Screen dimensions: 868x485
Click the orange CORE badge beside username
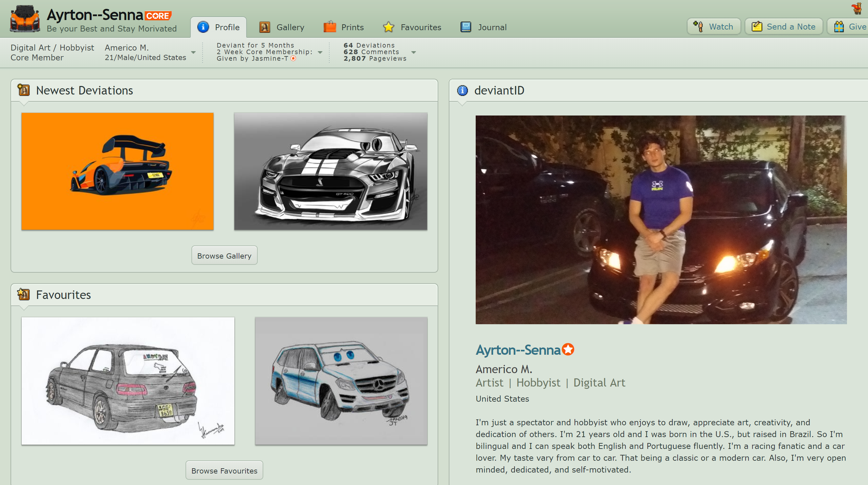[158, 16]
